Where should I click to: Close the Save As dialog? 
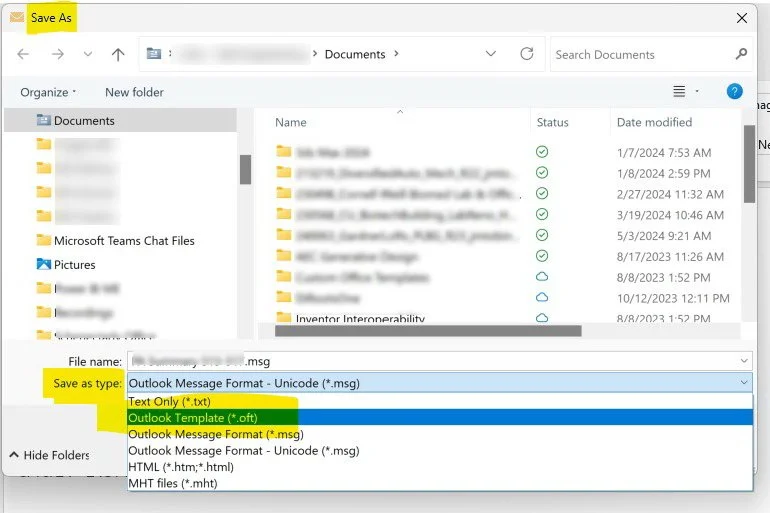pos(742,18)
